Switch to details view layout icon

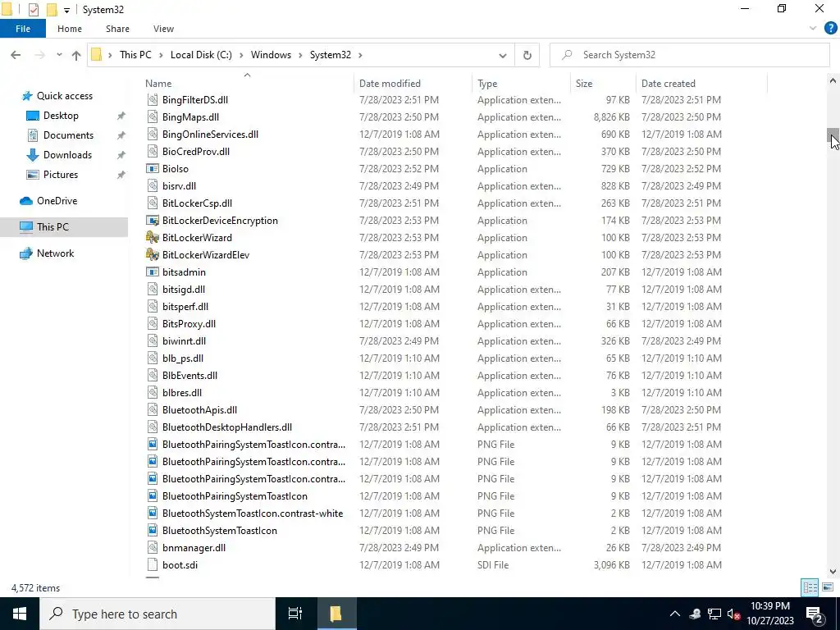[810, 587]
